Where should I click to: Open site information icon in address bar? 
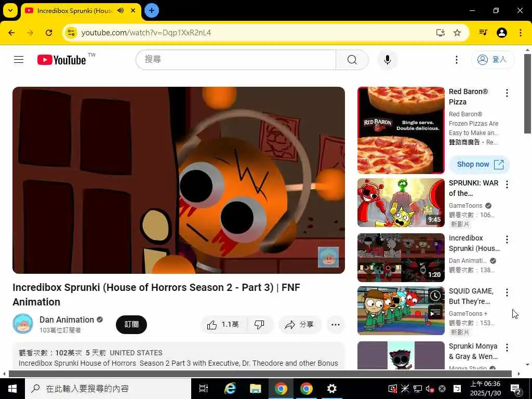point(71,33)
